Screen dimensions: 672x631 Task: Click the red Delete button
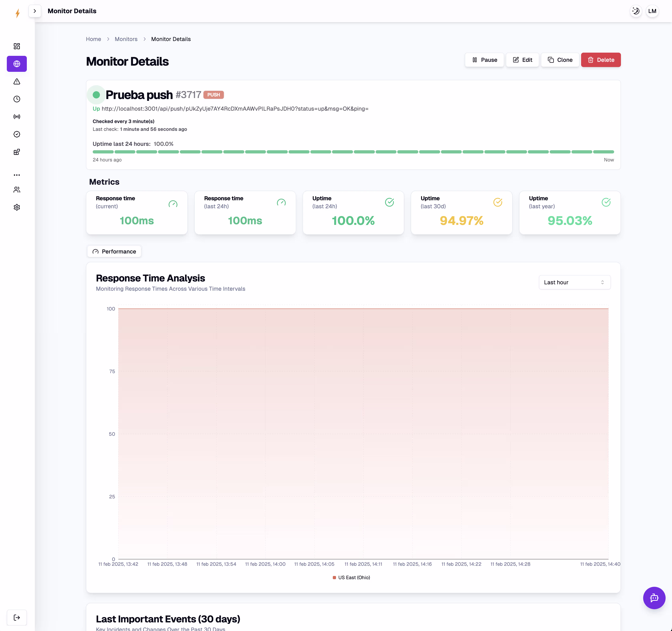(x=601, y=60)
